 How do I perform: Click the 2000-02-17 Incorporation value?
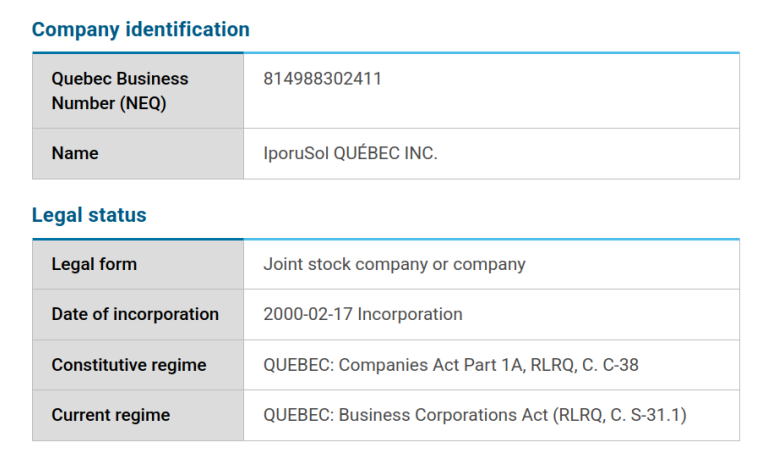(x=362, y=315)
